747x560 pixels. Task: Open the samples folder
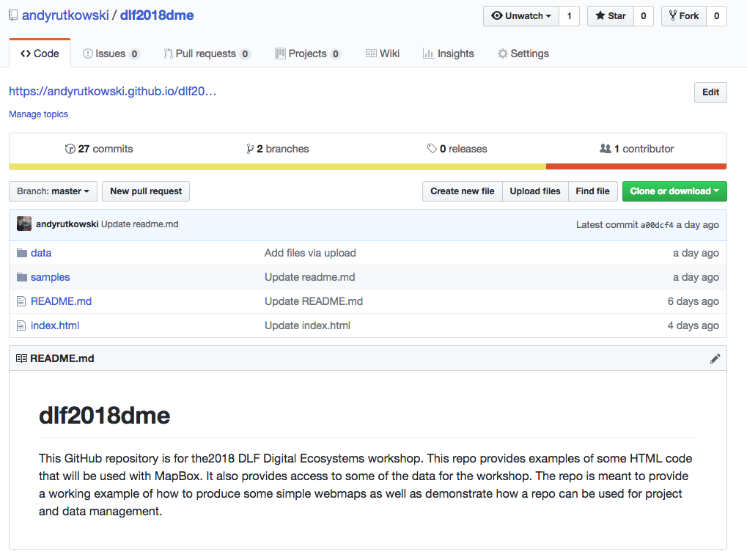[50, 278]
